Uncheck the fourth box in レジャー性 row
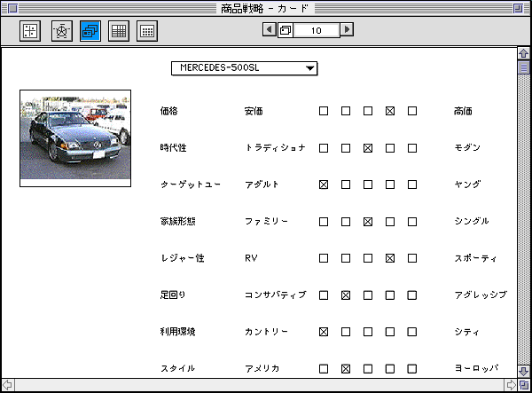This screenshot has width=532, height=393. tap(390, 258)
